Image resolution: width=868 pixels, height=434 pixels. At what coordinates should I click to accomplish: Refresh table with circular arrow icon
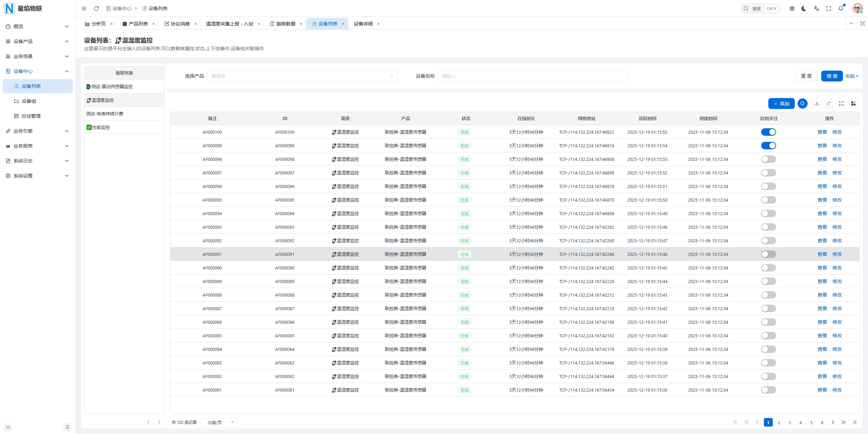point(829,103)
